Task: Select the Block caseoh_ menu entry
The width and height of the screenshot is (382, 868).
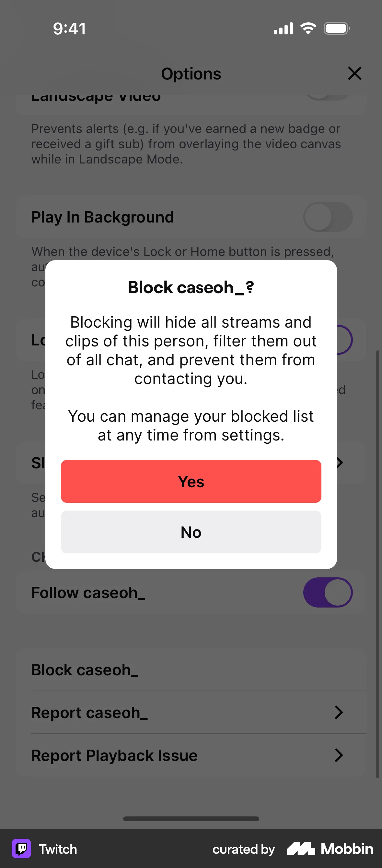Action: coord(85,670)
